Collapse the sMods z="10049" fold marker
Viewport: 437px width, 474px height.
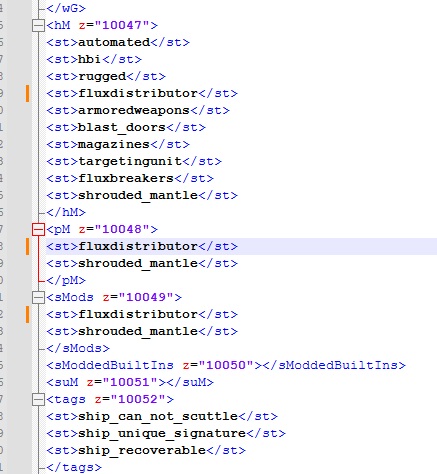point(38,298)
